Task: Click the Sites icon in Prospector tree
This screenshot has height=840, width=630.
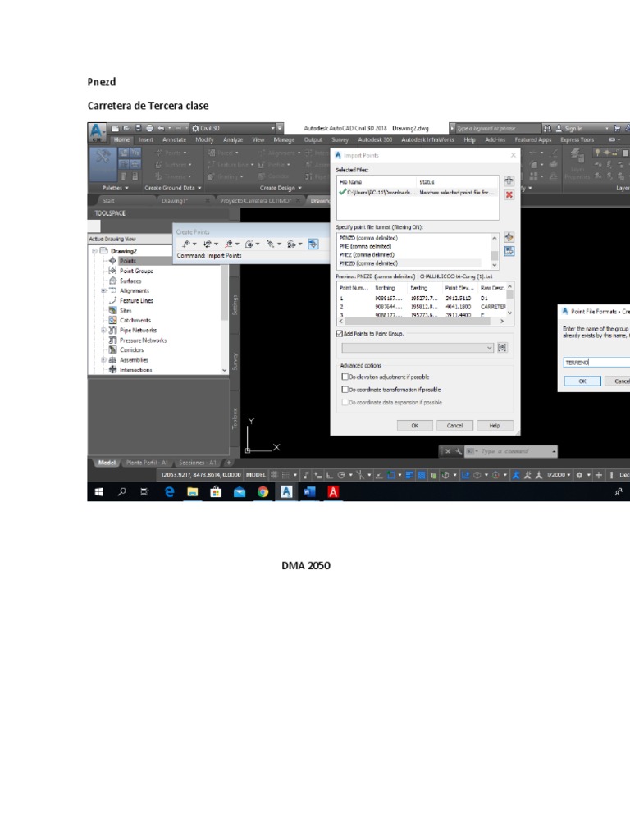Action: (112, 310)
